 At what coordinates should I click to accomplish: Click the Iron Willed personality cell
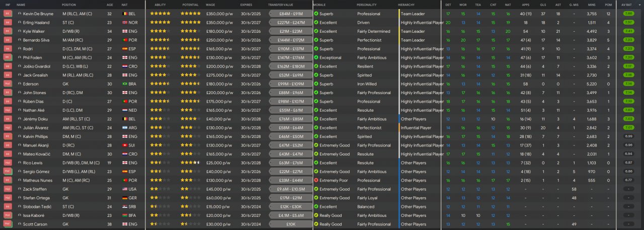point(367,84)
